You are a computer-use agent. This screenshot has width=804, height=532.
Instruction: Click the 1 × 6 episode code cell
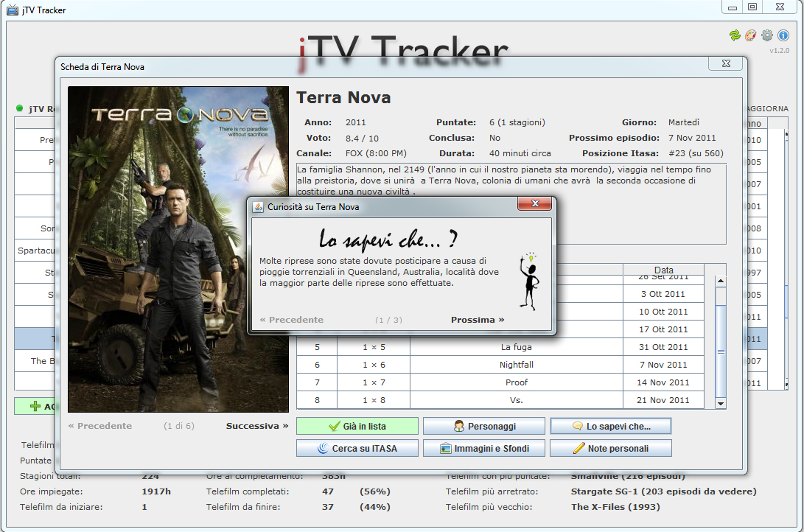(374, 365)
